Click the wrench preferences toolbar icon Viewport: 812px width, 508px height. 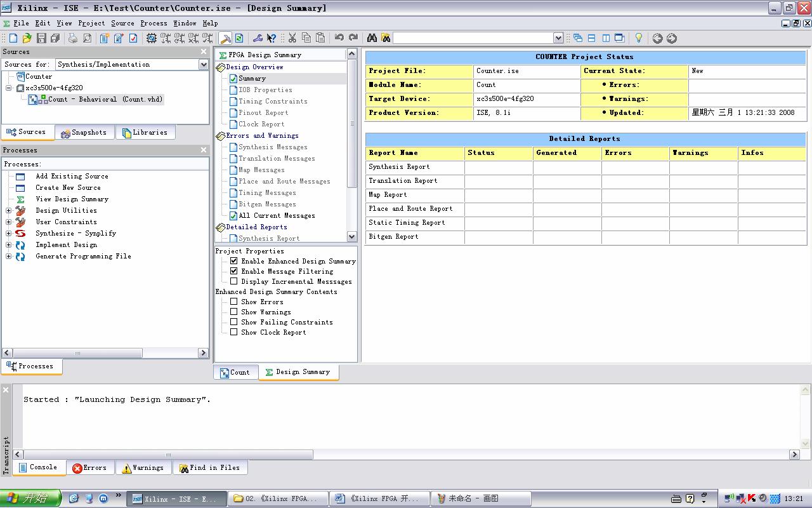coord(258,38)
